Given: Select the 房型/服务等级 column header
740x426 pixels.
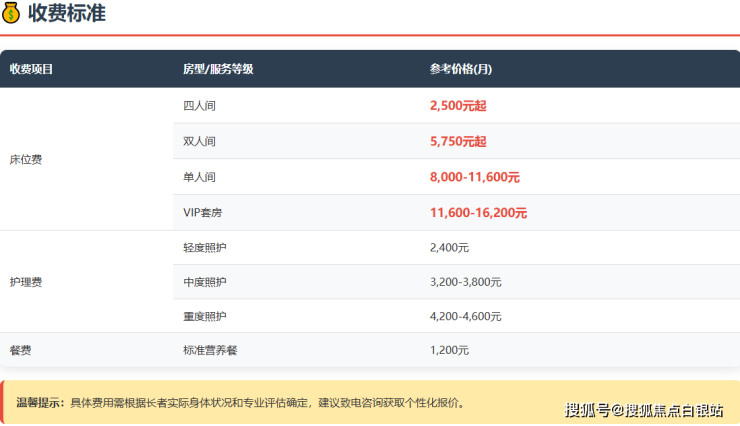Looking at the screenshot, I should [x=217, y=69].
